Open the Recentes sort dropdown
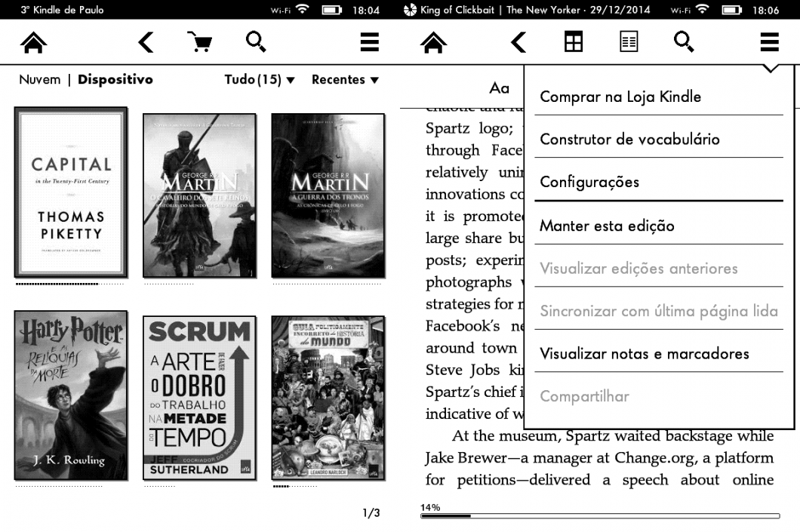The image size is (800, 532). pyautogui.click(x=345, y=79)
